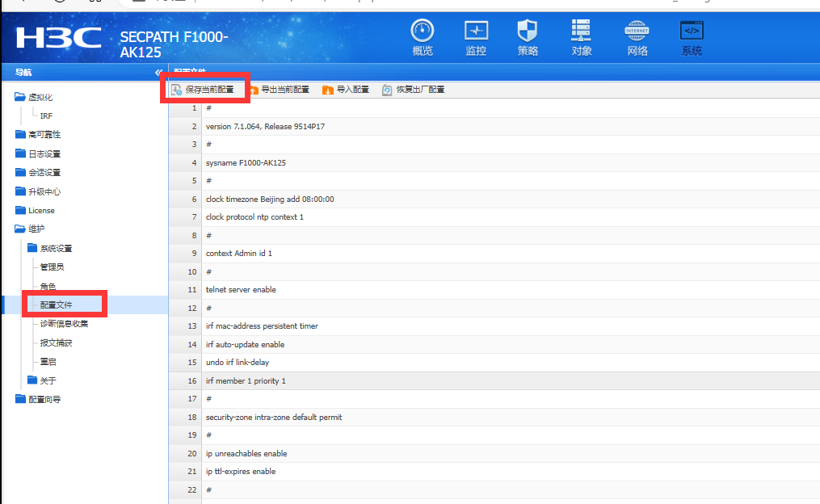
Task: Select the IRF tree item
Action: click(x=46, y=115)
